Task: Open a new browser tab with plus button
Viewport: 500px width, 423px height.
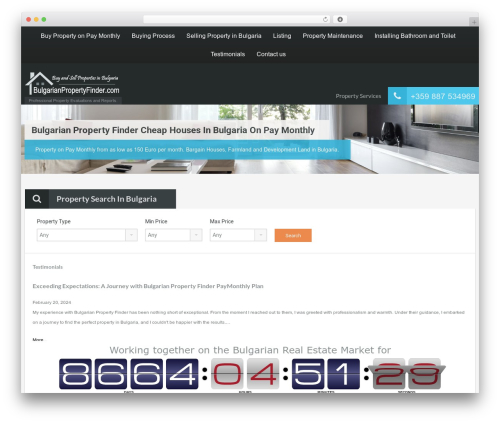Action: (474, 22)
